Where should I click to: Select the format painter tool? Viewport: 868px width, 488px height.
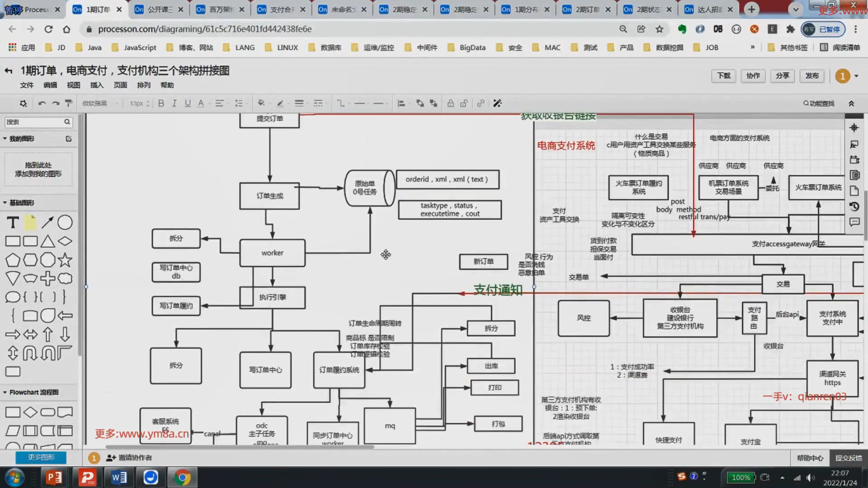(x=69, y=103)
